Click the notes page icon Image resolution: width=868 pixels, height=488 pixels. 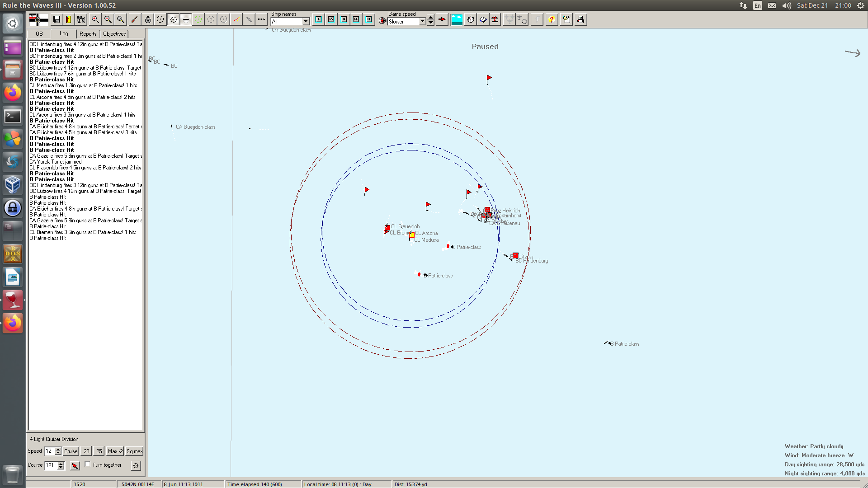point(566,19)
